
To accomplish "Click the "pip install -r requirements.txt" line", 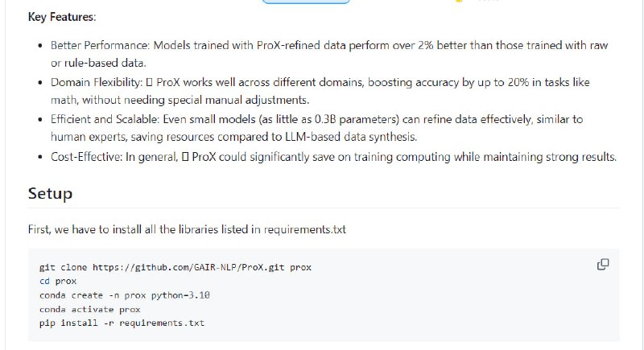I will pos(122,323).
